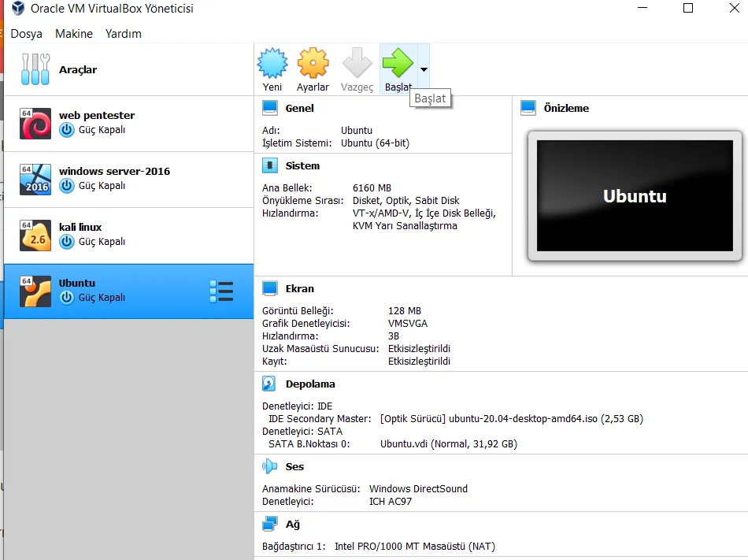The width and height of the screenshot is (748, 560).
Task: Click the VMSVGA graphics controller value
Action: point(407,324)
